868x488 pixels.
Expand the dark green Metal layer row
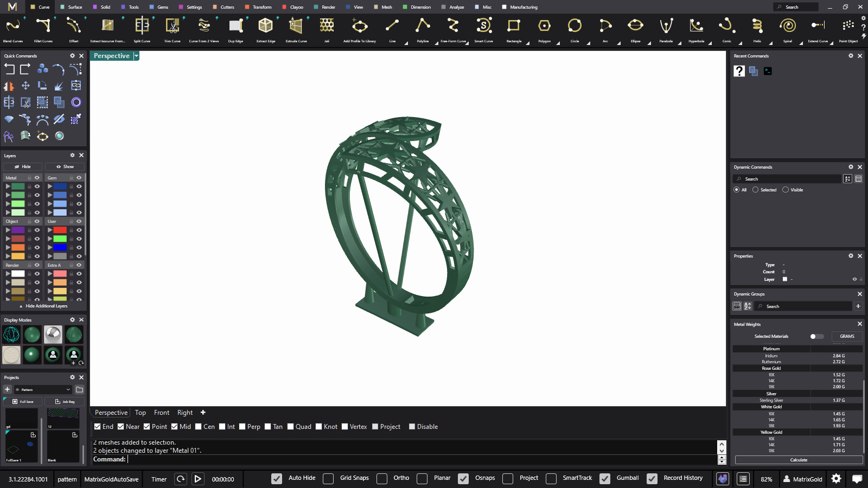coord(8,187)
